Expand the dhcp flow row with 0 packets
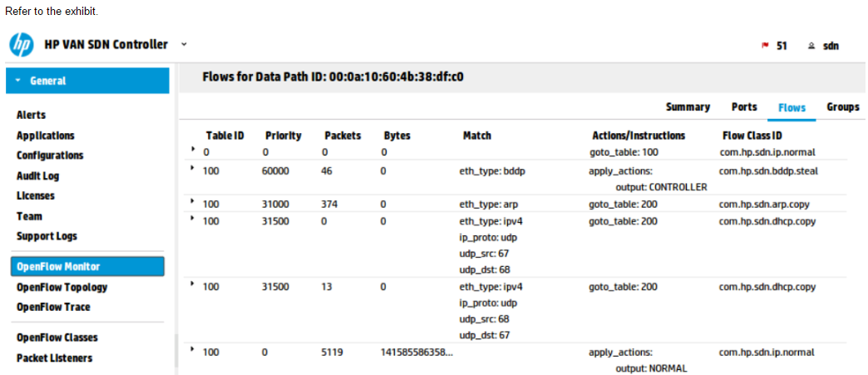This screenshot has height=375, width=868. tap(193, 218)
